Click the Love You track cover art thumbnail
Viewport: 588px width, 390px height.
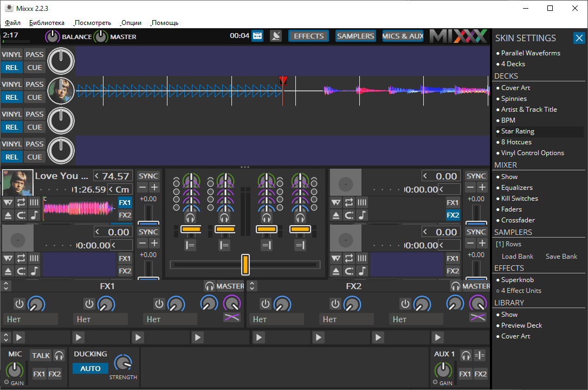coord(17,183)
